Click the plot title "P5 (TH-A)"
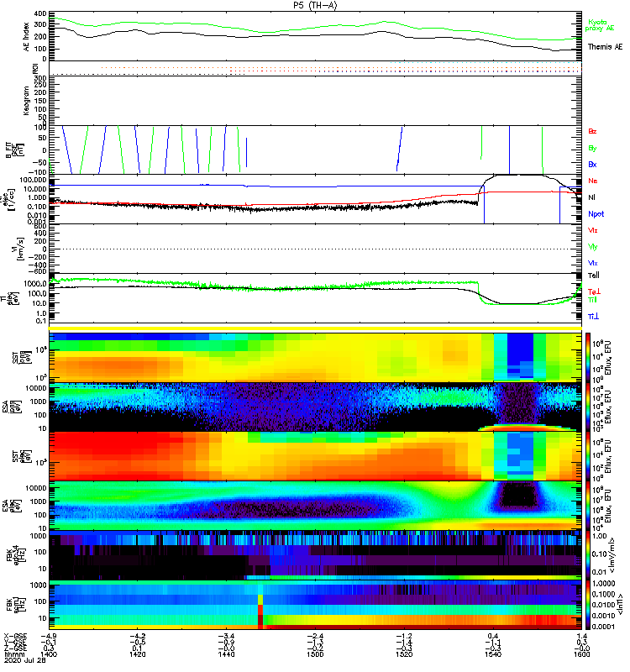The height and width of the screenshot is (672, 630). coord(315,5)
